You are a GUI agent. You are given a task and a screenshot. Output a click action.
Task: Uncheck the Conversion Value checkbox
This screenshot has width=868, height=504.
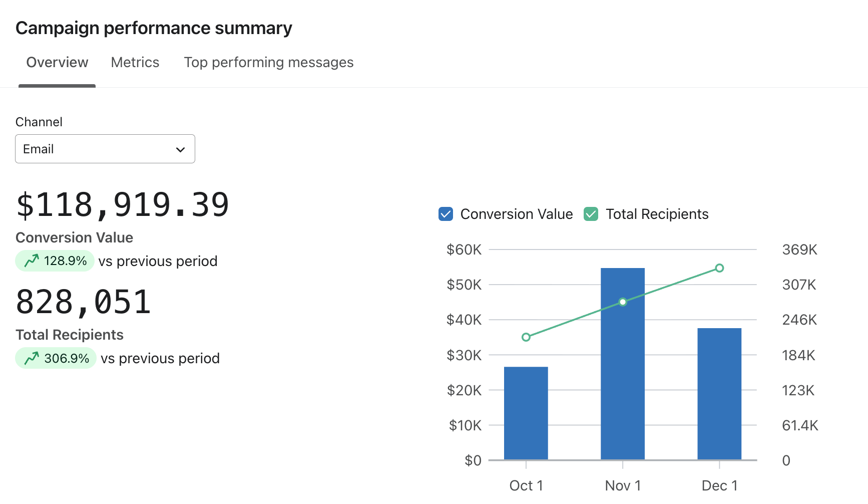(446, 214)
